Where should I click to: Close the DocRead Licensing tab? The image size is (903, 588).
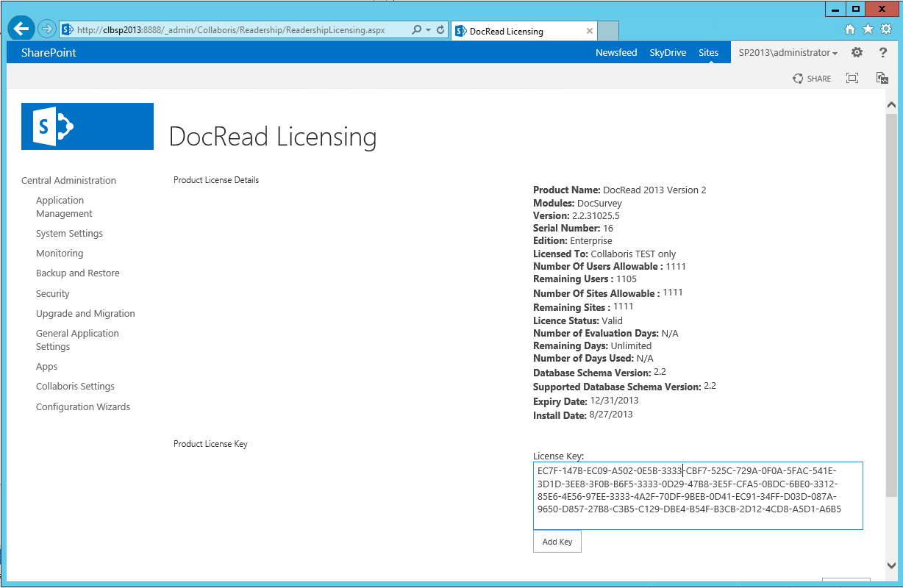tap(590, 31)
